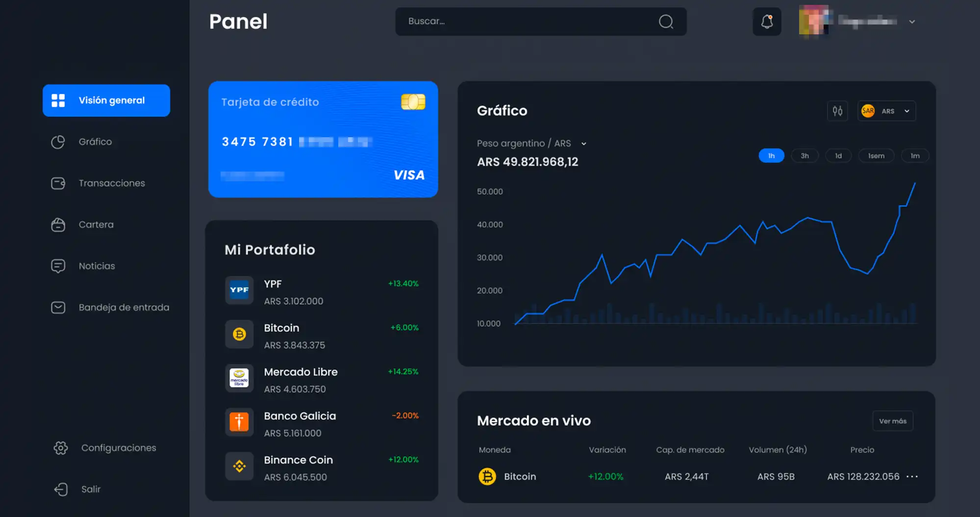
Task: Click the YPF logo in portfolio
Action: click(x=239, y=290)
